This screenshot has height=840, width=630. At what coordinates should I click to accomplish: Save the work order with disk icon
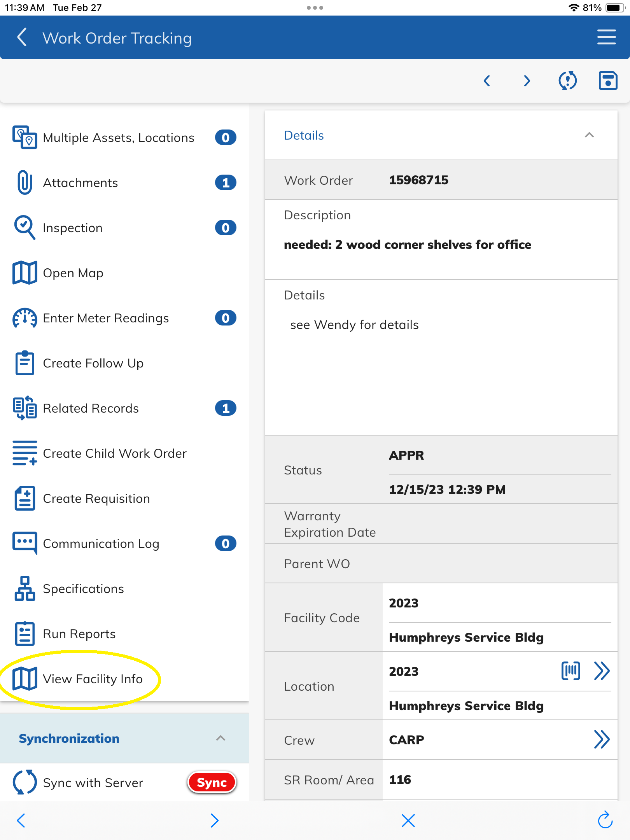coord(608,81)
